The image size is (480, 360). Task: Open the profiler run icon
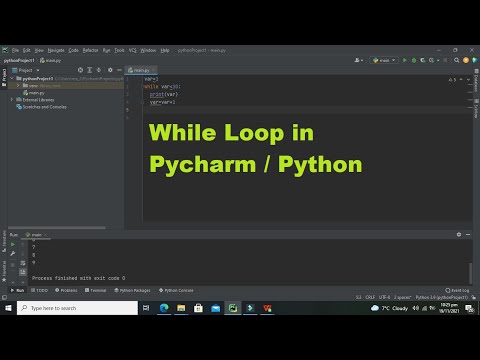coord(431,60)
